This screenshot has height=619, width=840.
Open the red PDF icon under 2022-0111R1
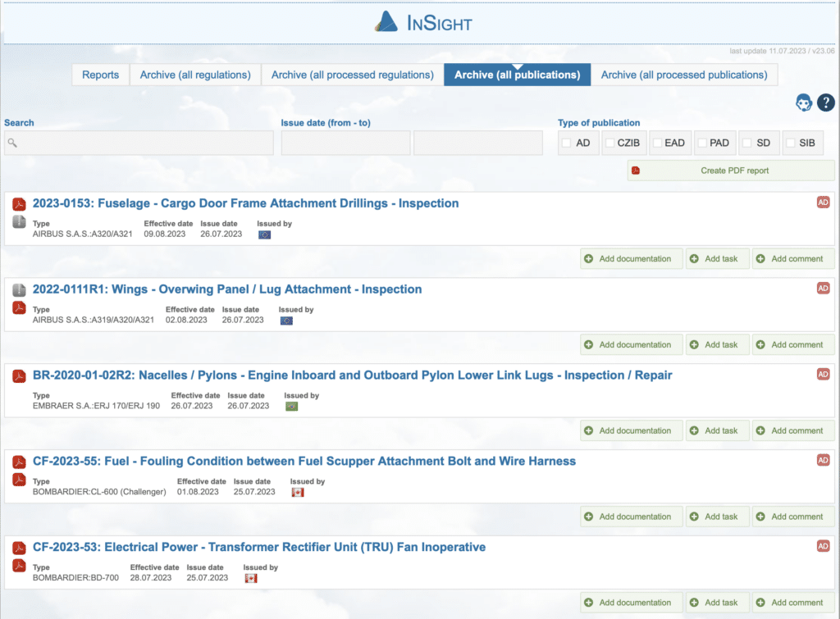coord(20,307)
